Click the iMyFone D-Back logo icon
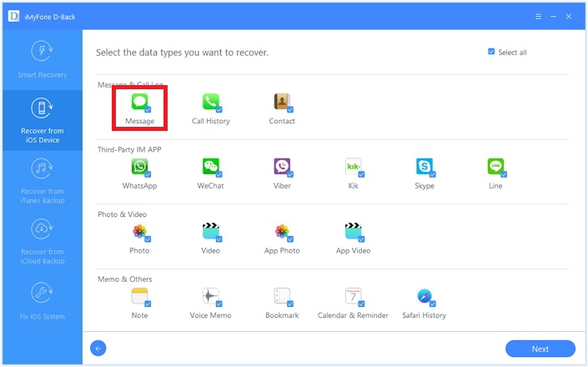Screen dimensions: 588x367 [x=14, y=17]
